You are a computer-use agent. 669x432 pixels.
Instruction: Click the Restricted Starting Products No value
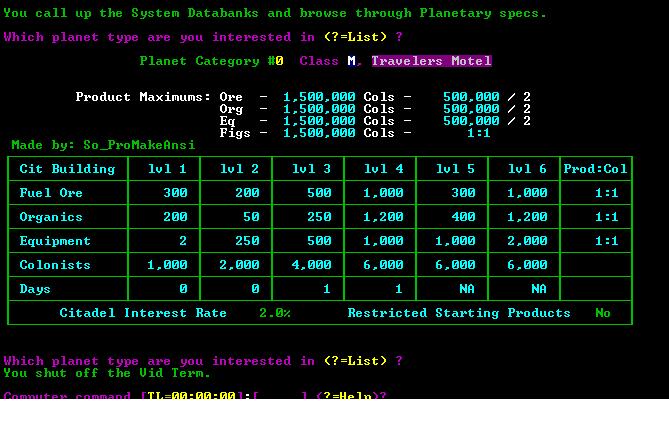pyautogui.click(x=603, y=313)
